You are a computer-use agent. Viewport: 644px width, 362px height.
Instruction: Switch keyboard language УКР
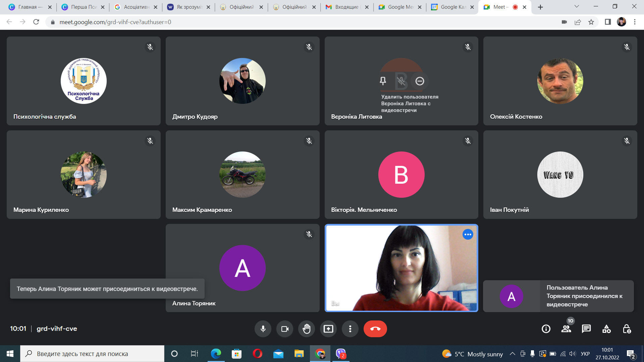point(585,354)
